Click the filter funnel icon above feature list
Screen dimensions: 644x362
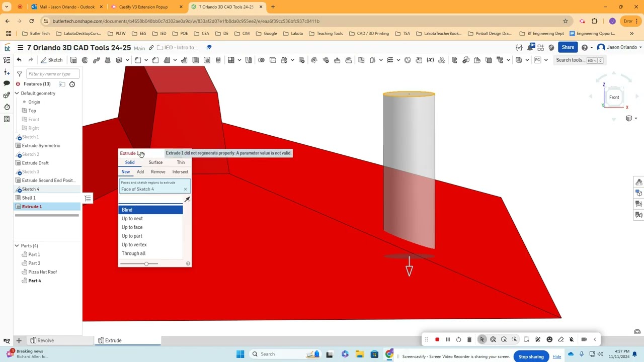coord(20,74)
